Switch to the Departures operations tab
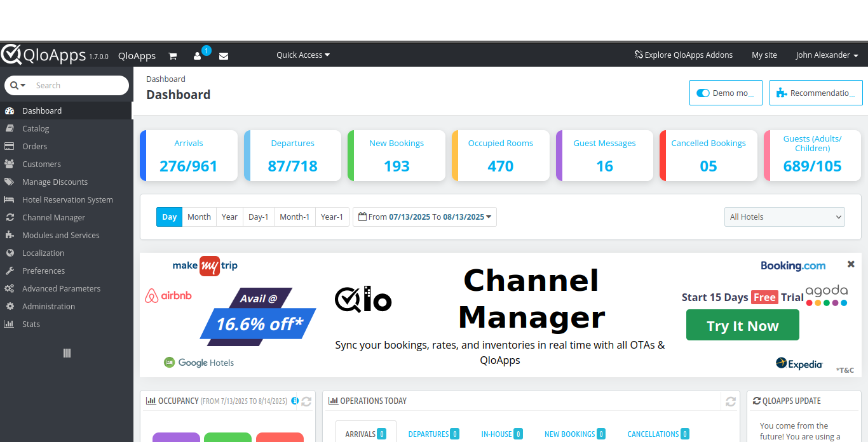Image resolution: width=868 pixels, height=442 pixels. point(434,434)
